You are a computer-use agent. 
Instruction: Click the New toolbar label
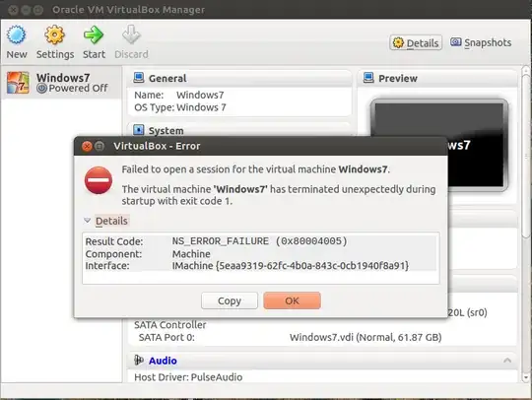(17, 54)
